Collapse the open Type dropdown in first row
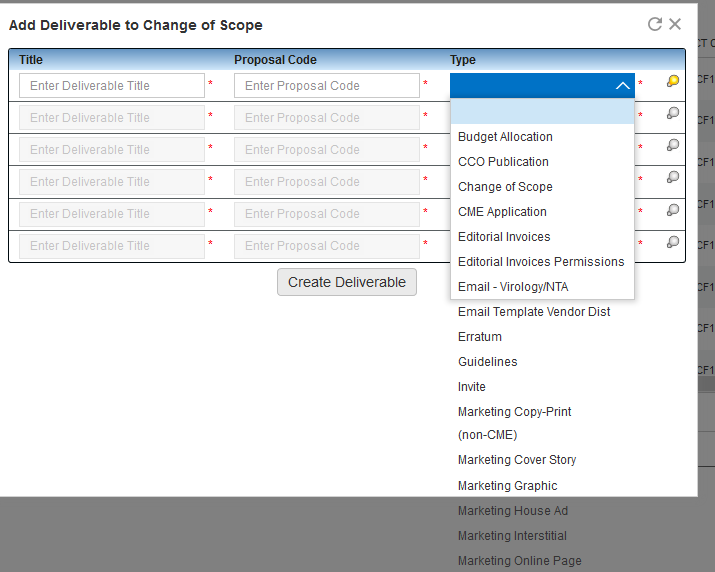 click(x=622, y=86)
